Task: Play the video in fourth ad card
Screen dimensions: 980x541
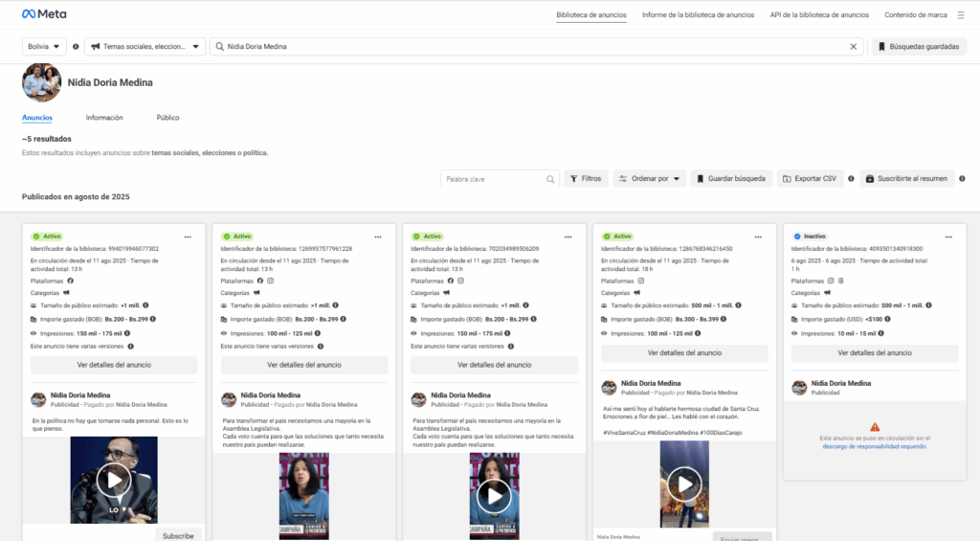Action: coord(683,484)
